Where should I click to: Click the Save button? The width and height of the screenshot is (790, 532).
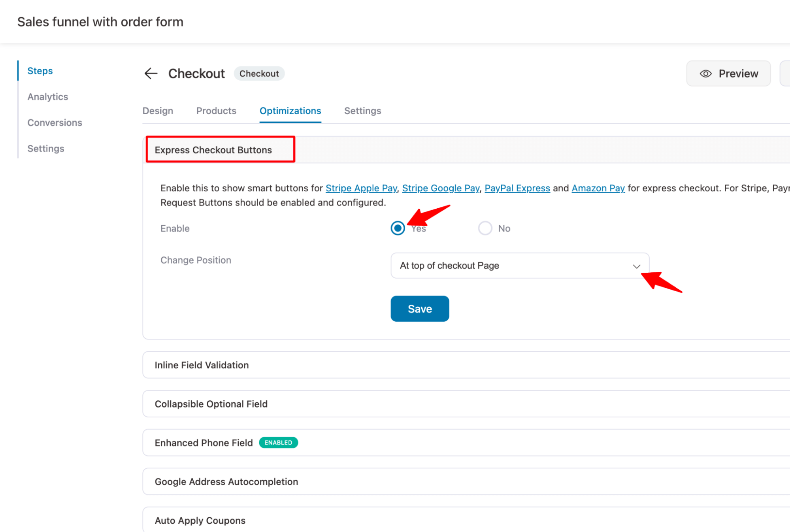tap(420, 309)
